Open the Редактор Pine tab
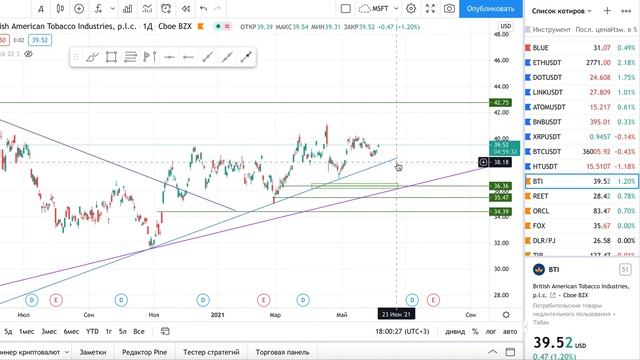This screenshot has width=640, height=360. coord(144,352)
